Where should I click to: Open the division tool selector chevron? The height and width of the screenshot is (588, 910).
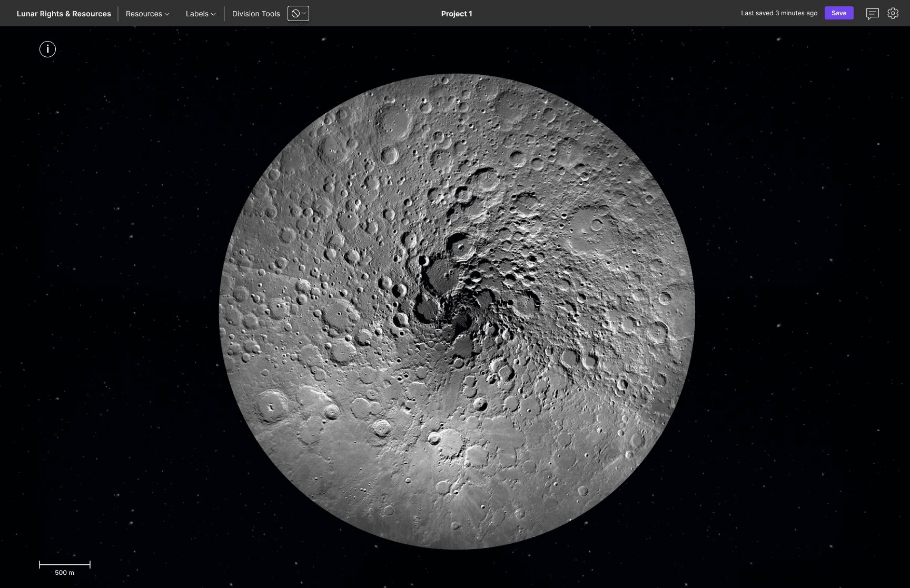(x=304, y=14)
